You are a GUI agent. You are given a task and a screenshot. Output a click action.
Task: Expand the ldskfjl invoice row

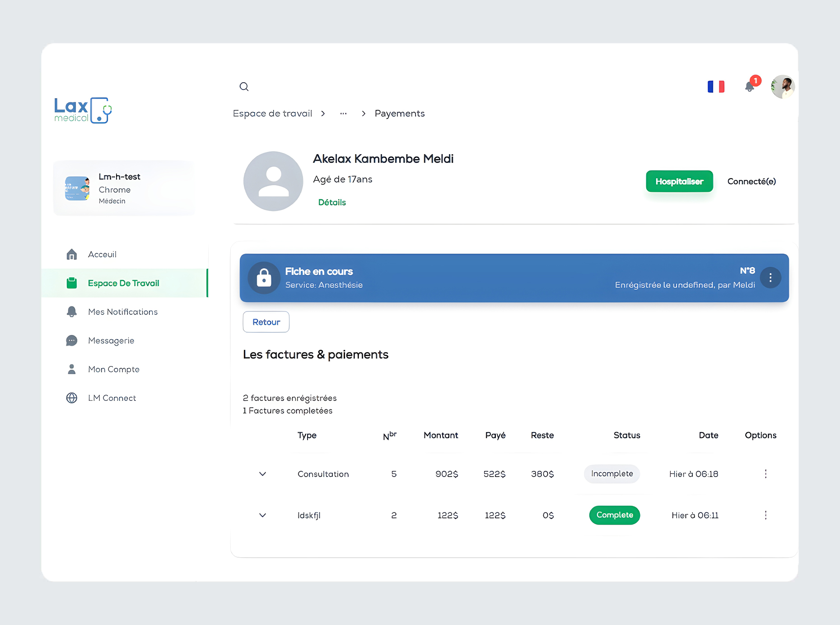coord(262,515)
